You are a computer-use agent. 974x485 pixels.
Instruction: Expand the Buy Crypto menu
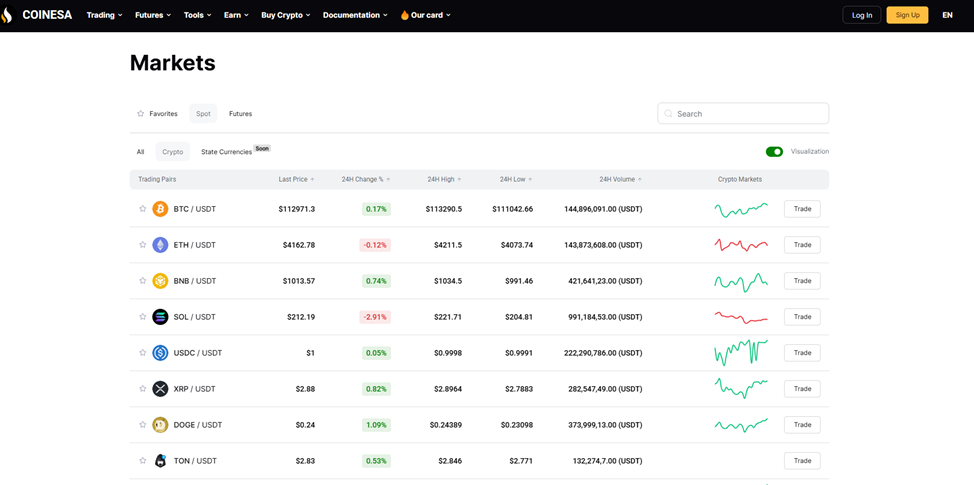285,15
